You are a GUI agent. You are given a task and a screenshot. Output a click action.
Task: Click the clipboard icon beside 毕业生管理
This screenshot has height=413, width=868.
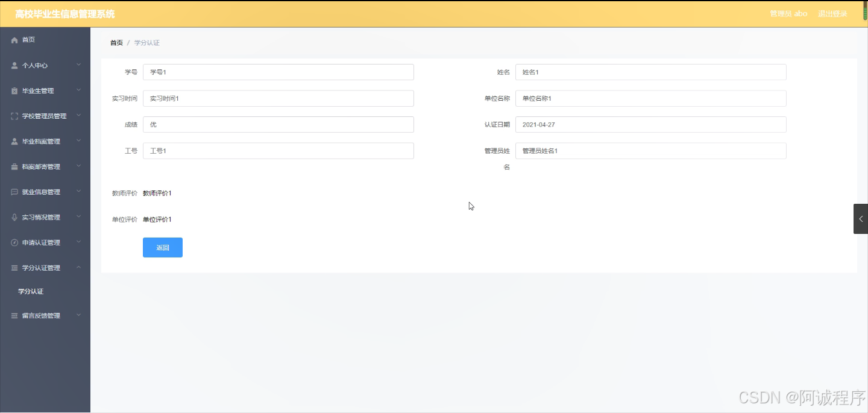(x=14, y=90)
